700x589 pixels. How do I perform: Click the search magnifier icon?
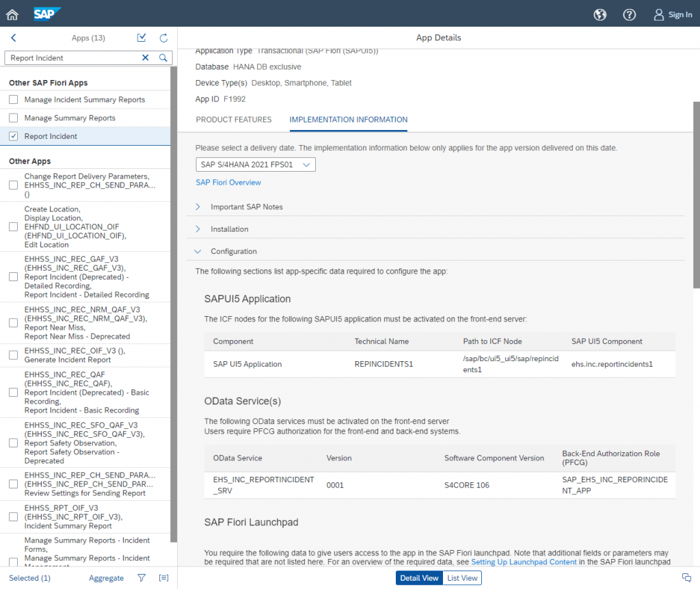pos(163,57)
